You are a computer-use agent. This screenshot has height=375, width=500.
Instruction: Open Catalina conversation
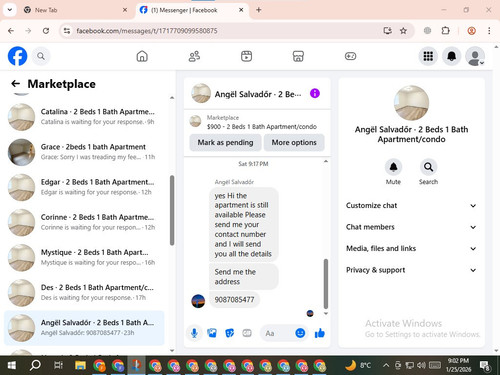[84, 117]
